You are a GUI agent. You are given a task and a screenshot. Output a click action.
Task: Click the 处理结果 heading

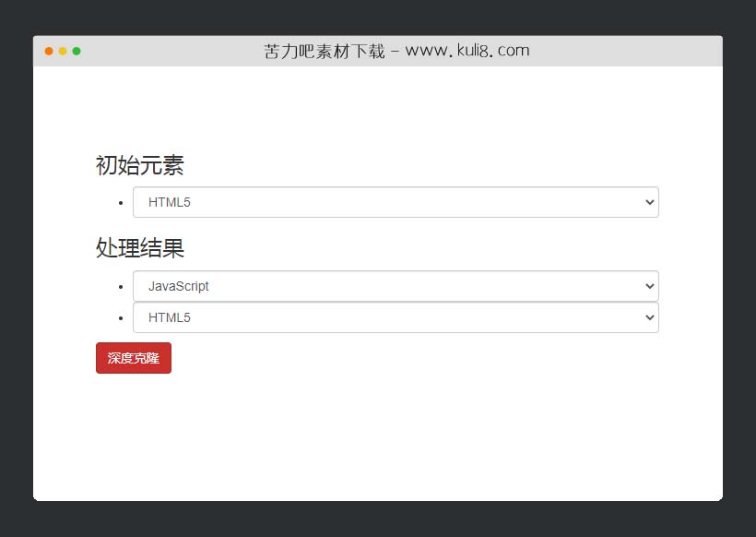(138, 248)
